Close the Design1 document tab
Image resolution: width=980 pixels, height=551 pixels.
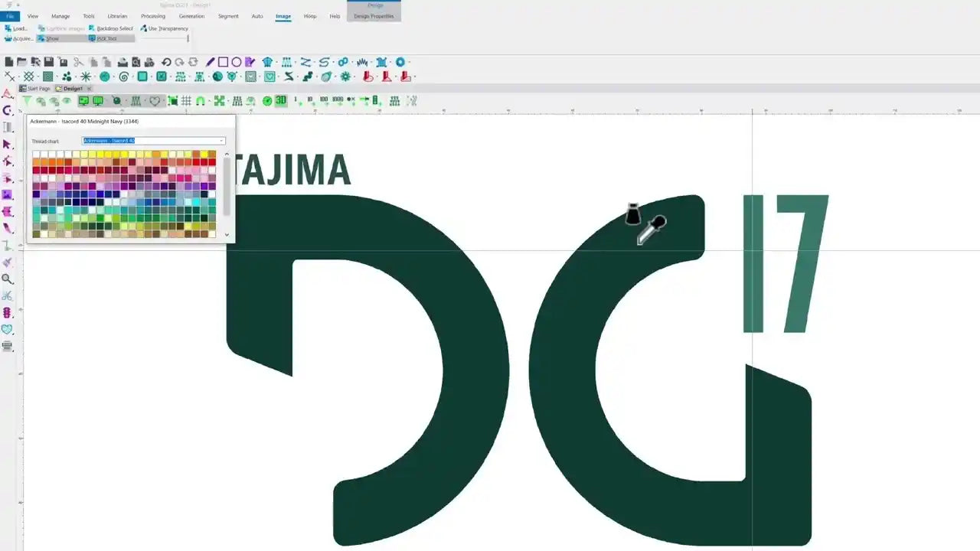pyautogui.click(x=88, y=87)
